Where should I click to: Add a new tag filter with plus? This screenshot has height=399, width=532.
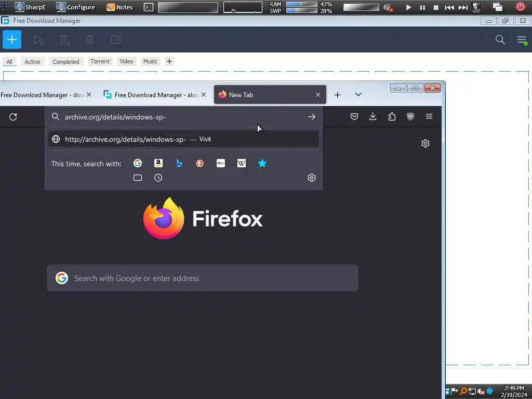[169, 61]
